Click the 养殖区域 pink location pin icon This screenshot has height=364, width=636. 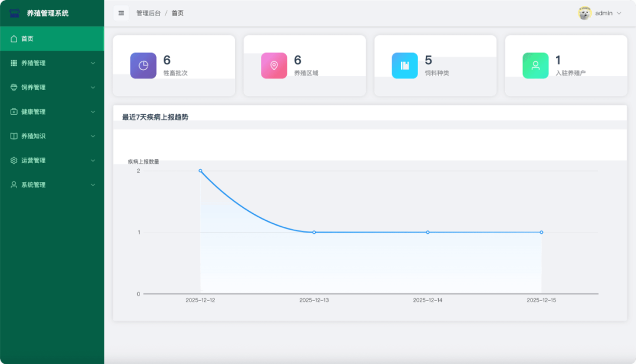pyautogui.click(x=274, y=65)
